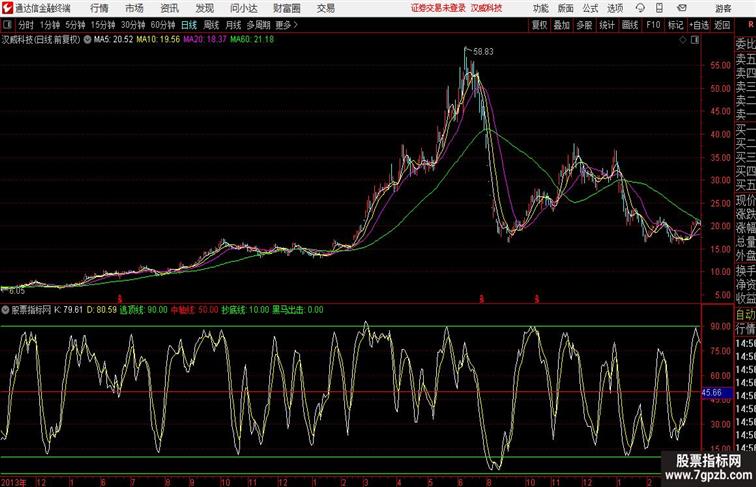Switch to the 60分钟 period tab

point(163,25)
